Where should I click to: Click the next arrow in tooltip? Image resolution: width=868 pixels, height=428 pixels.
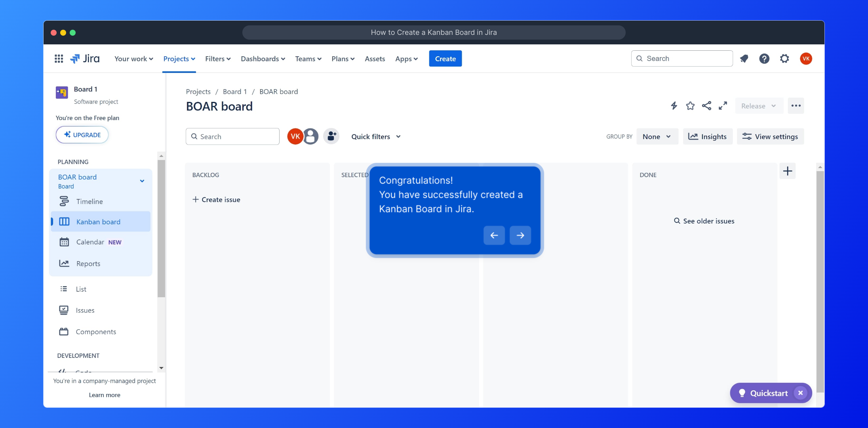[x=520, y=235]
